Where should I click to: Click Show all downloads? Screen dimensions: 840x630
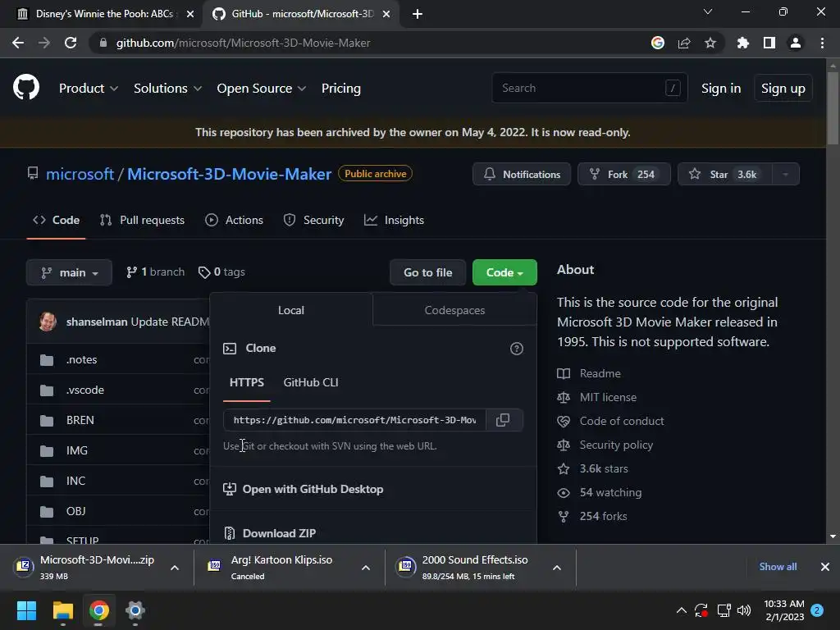(x=778, y=567)
